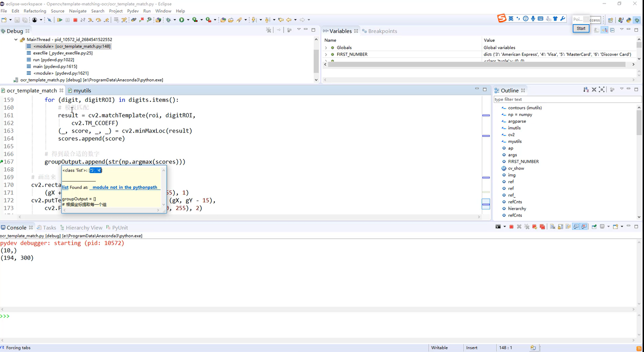Open the Open Perspective icon
This screenshot has width=644, height=352.
(611, 20)
